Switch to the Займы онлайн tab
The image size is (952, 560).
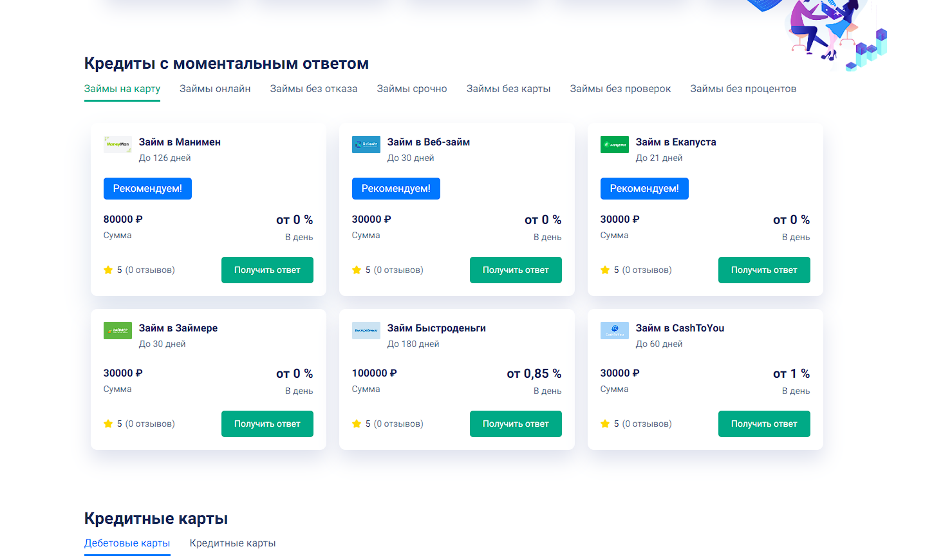215,89
